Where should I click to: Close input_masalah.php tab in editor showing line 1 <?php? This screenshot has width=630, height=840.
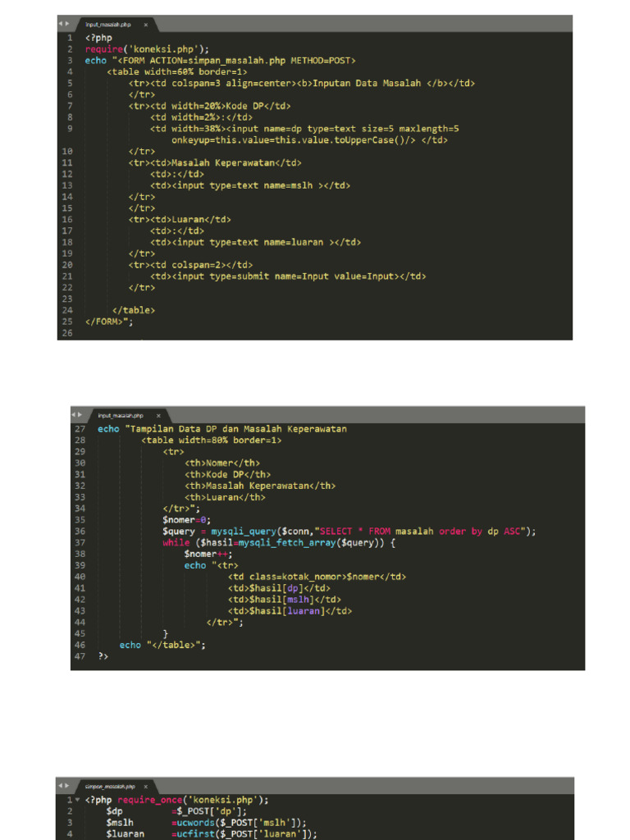click(145, 25)
